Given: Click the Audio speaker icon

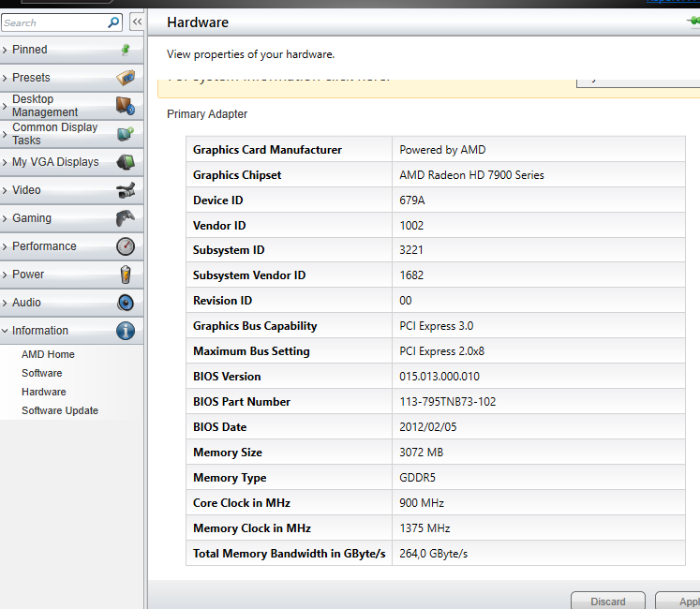Looking at the screenshot, I should 126,303.
